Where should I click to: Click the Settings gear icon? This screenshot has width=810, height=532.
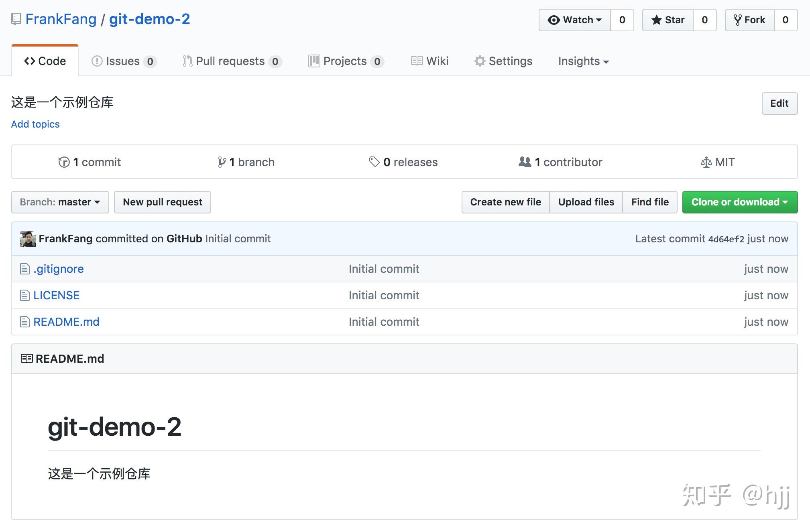480,61
